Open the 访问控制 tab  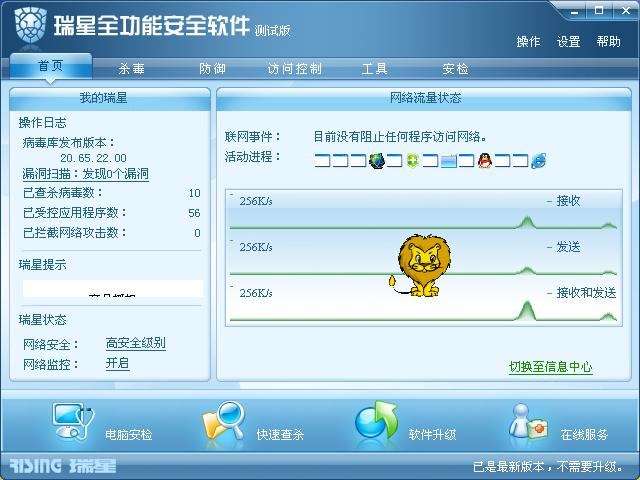point(294,69)
